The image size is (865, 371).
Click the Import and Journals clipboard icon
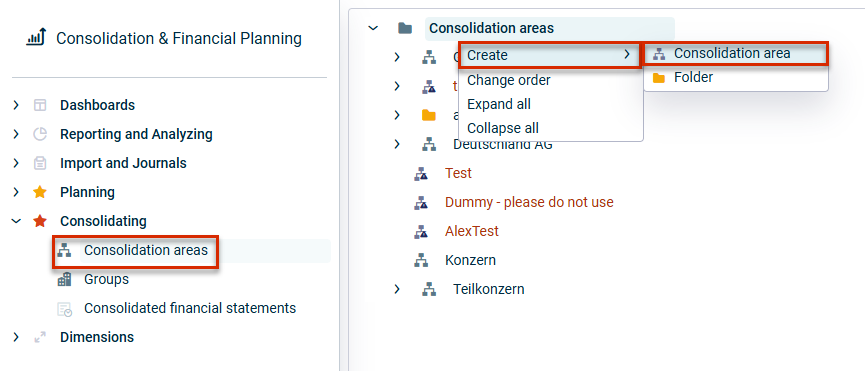[40, 163]
